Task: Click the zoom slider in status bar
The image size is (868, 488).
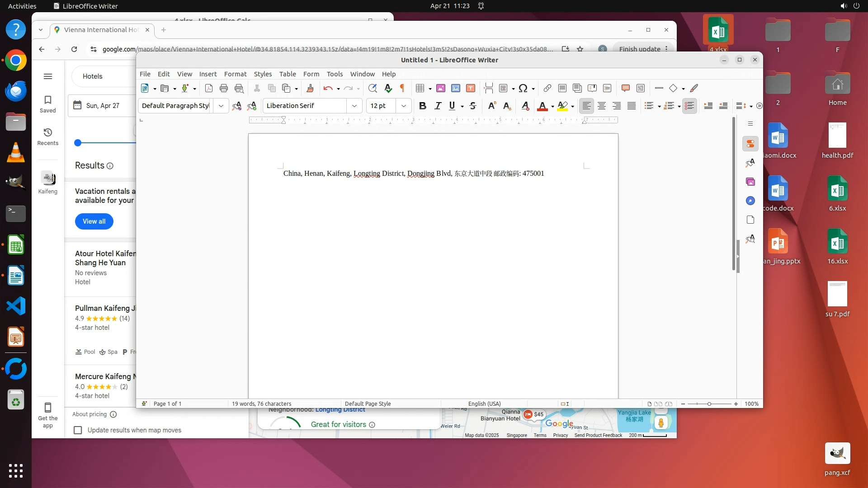Action: pos(709,404)
